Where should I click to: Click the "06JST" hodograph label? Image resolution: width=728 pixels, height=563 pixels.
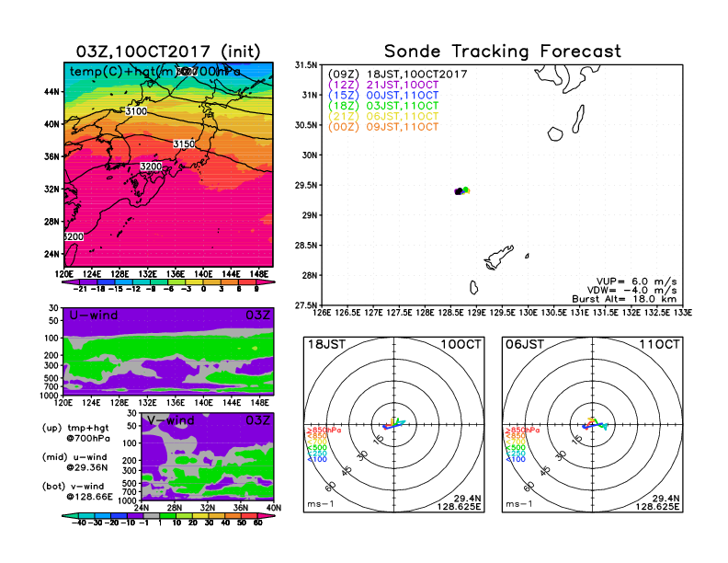525,345
